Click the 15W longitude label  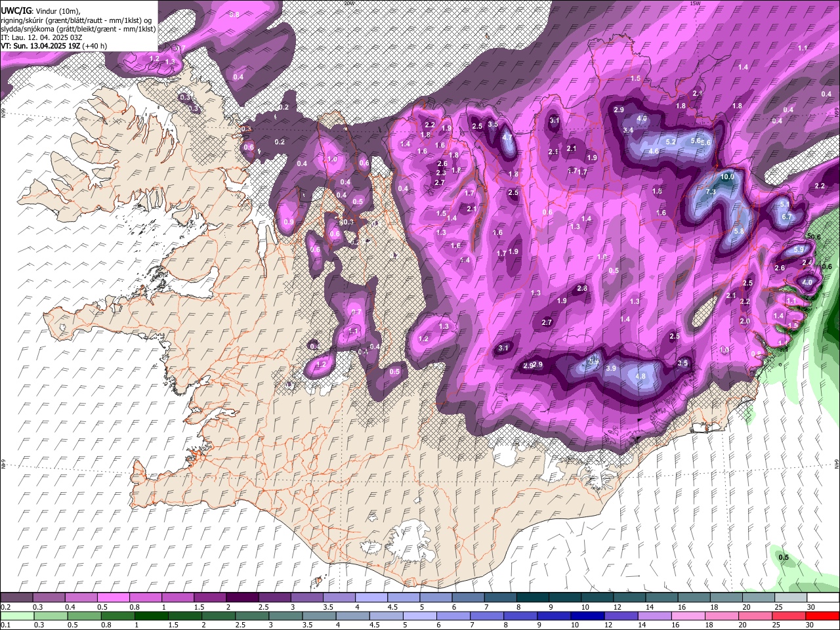coord(695,3)
